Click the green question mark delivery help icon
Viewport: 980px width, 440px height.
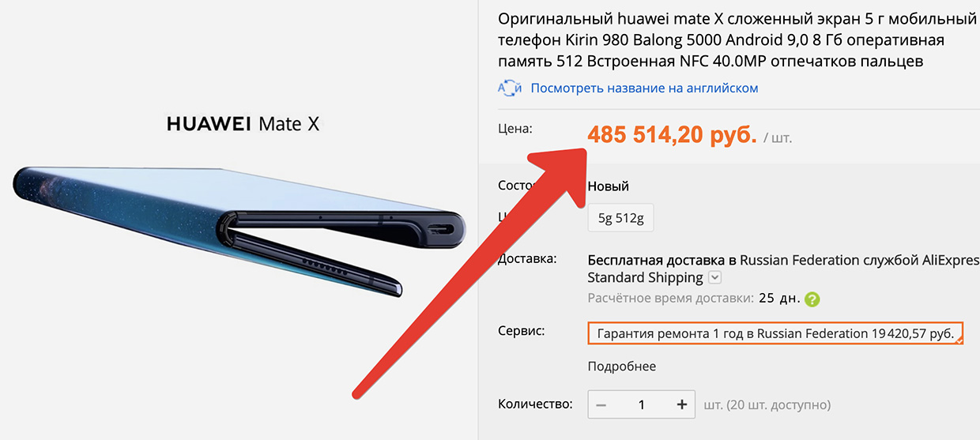tap(812, 299)
